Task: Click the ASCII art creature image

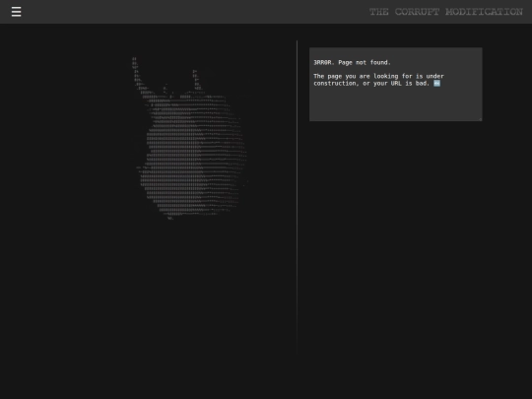Action: click(x=189, y=139)
